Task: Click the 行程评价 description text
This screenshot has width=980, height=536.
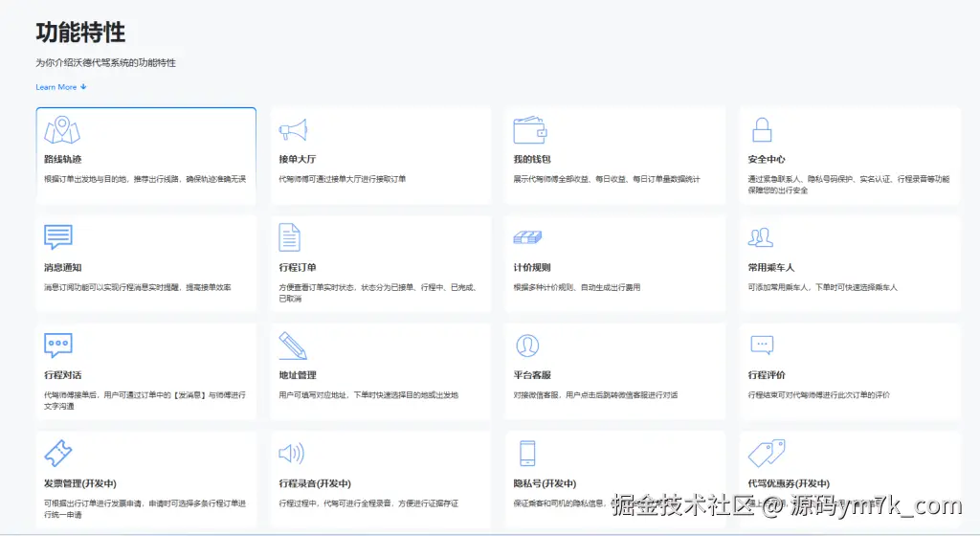Action: 819,394
